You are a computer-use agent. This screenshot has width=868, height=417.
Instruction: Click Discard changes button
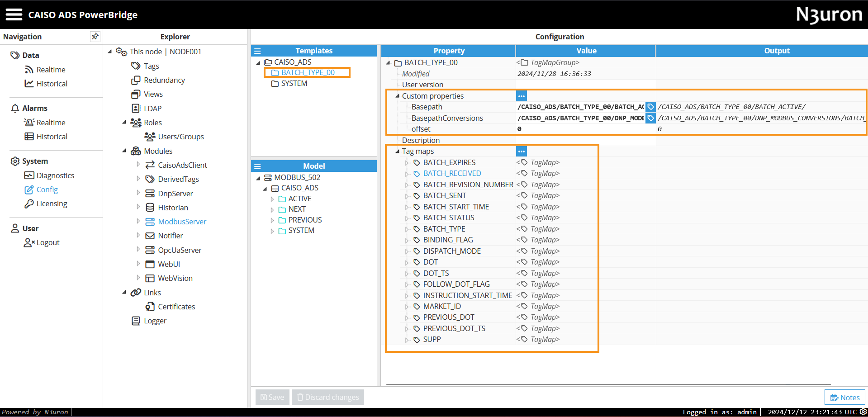tap(328, 397)
